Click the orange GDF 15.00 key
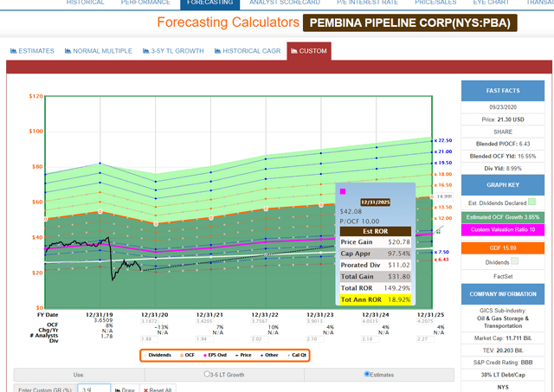 click(503, 247)
